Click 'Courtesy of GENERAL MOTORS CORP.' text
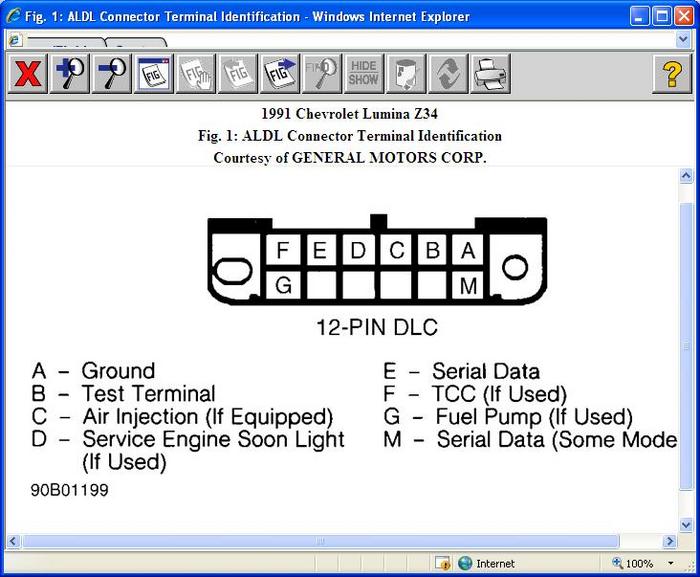 [x=350, y=158]
